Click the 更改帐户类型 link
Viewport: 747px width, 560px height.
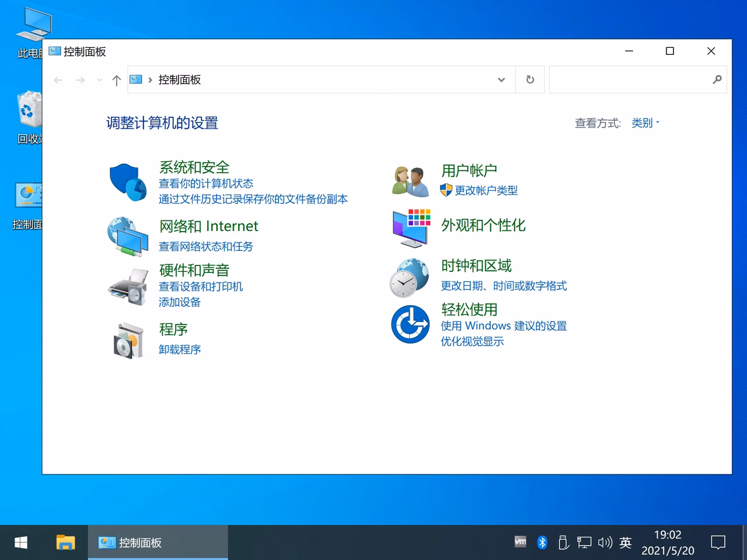point(486,191)
